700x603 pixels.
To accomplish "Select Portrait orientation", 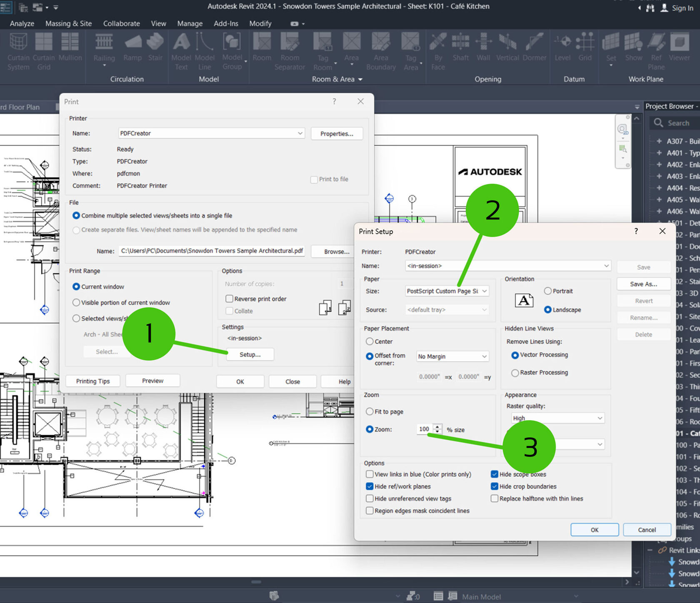I will (548, 291).
